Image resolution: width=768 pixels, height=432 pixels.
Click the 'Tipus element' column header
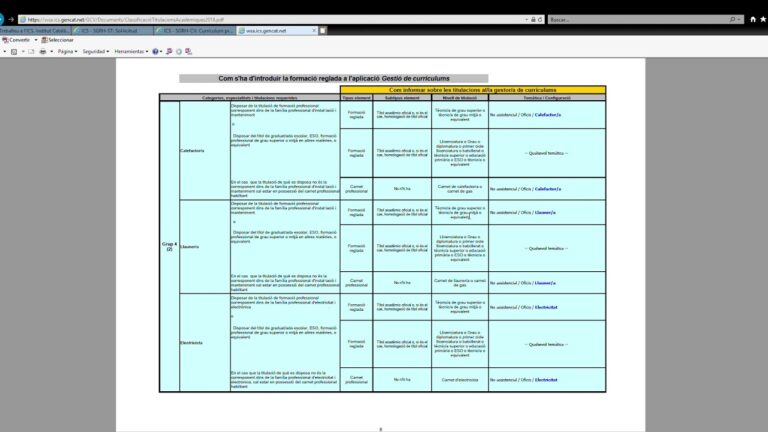(356, 98)
